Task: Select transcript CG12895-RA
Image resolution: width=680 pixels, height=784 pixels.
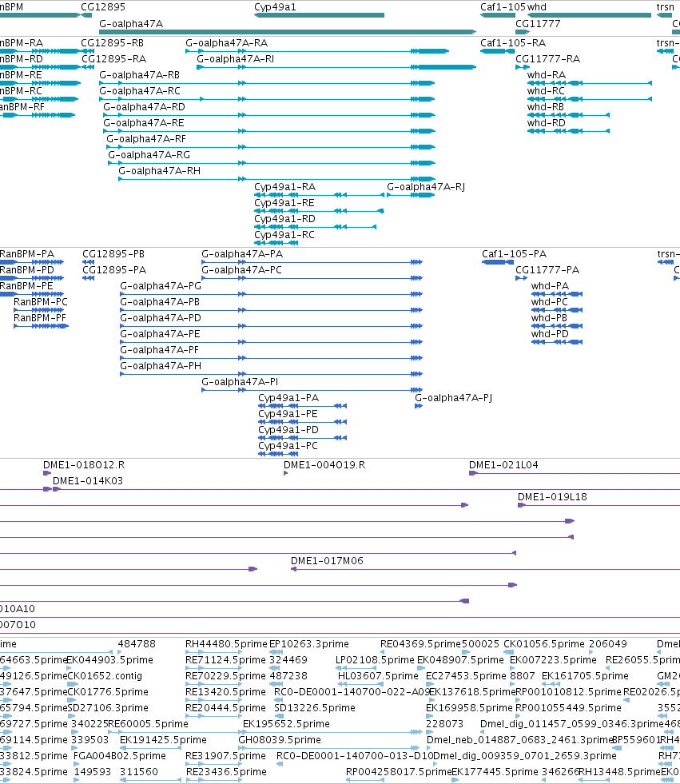Action: pyautogui.click(x=114, y=59)
